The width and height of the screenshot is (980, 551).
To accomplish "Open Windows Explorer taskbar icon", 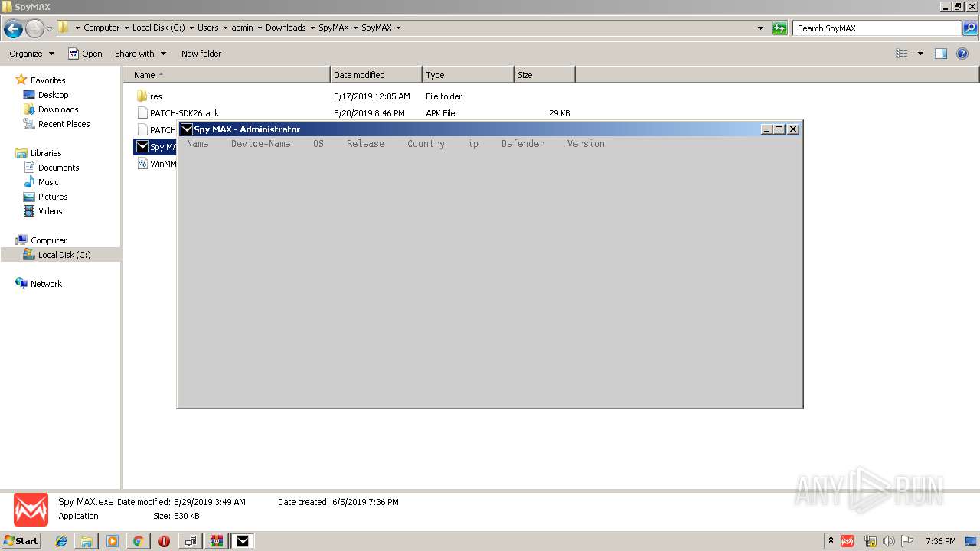I will pos(87,541).
